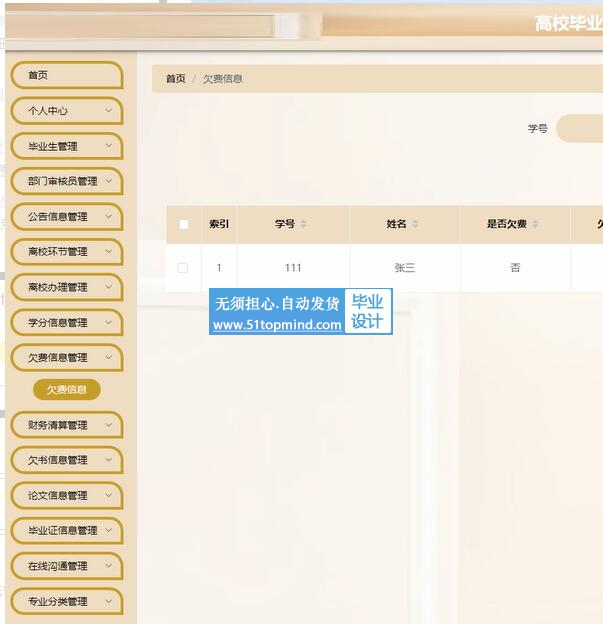603x624 pixels.
Task: Expand the 部门审核员管理 menu
Action: 65,181
